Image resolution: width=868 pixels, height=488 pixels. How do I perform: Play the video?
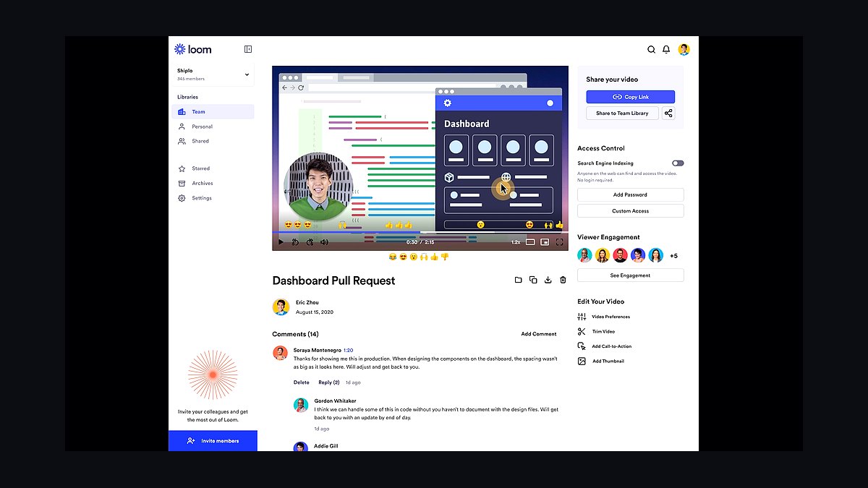pyautogui.click(x=281, y=242)
